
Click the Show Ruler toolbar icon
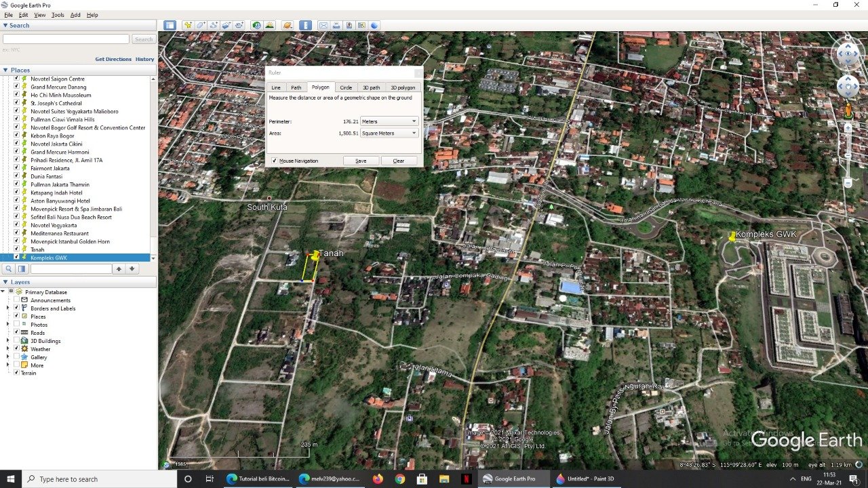tap(305, 25)
